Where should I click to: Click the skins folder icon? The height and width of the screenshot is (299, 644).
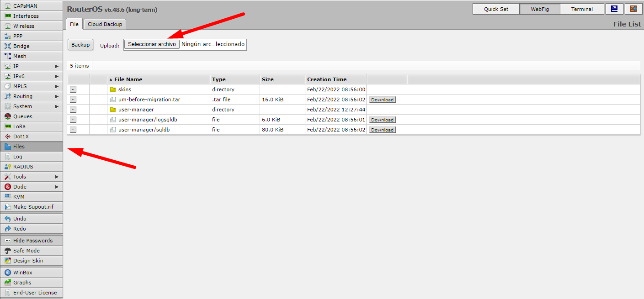coord(113,89)
